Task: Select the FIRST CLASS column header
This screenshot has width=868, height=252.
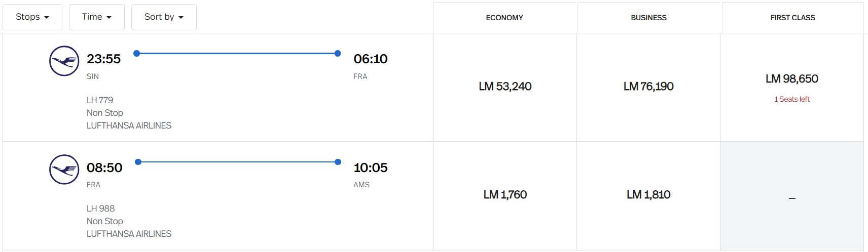Action: coord(792,18)
